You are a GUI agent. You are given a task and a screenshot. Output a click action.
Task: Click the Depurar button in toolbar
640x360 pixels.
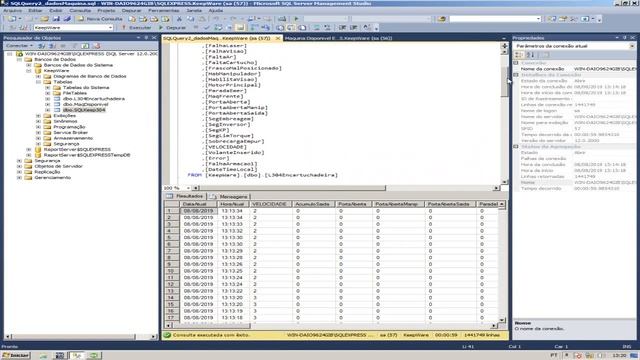tap(172, 28)
